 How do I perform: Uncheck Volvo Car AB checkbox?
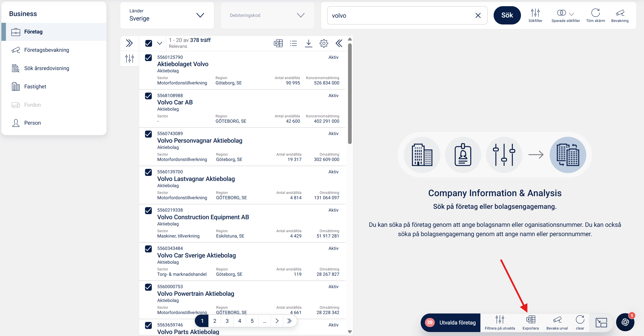tap(148, 96)
